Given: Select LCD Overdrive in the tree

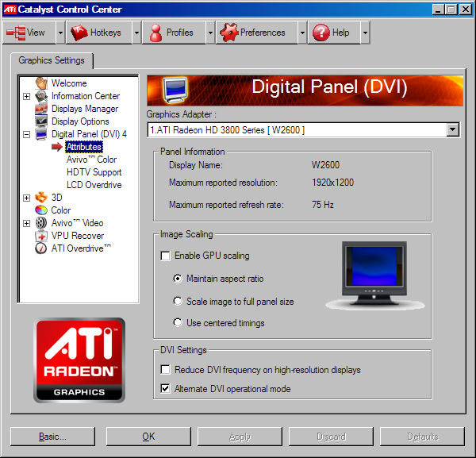Looking at the screenshot, I should (x=94, y=185).
